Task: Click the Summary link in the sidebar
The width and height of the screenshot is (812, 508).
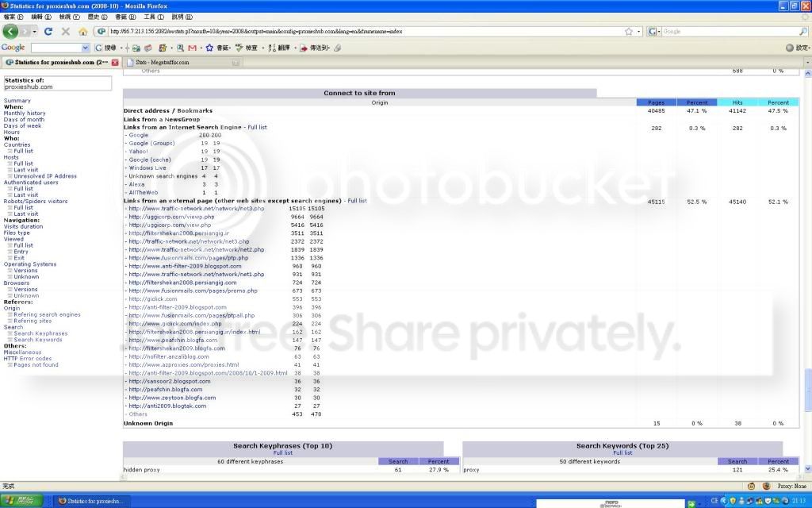Action: click(x=17, y=101)
